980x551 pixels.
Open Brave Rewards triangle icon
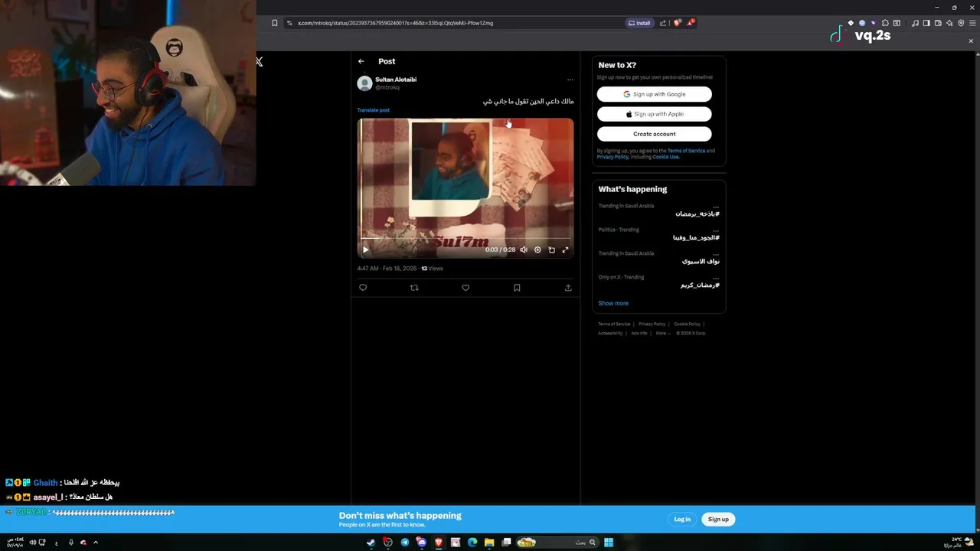point(690,23)
